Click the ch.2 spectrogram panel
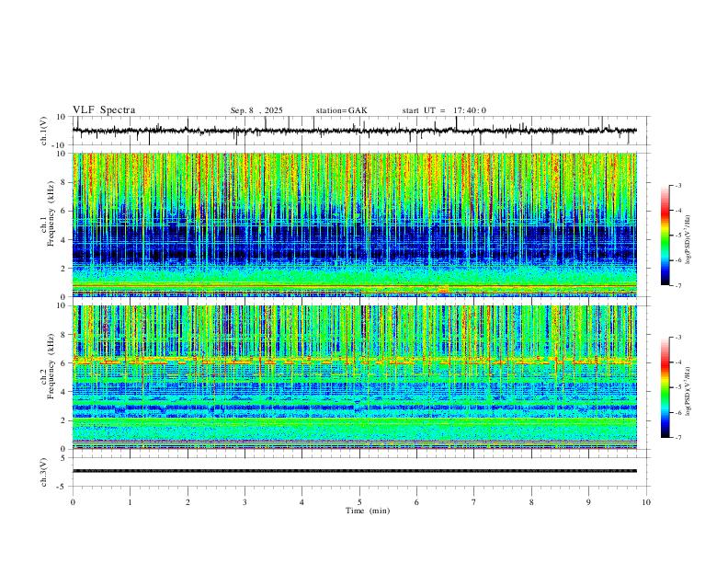728x563 pixels. coord(355,377)
